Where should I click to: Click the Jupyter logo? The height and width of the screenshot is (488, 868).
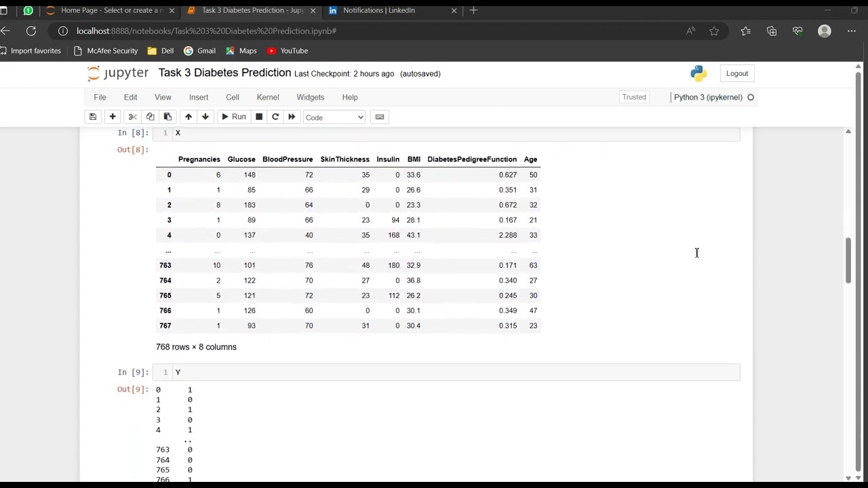click(x=117, y=73)
